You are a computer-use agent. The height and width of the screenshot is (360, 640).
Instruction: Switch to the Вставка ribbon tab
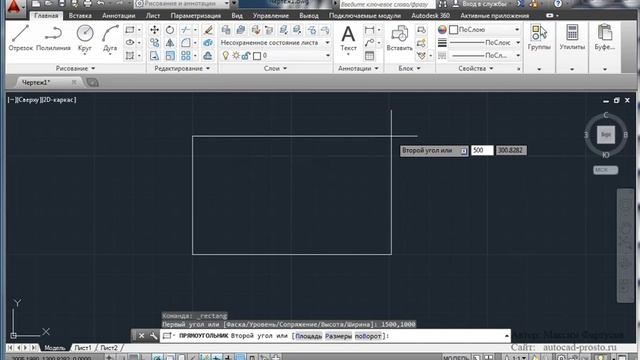point(80,16)
